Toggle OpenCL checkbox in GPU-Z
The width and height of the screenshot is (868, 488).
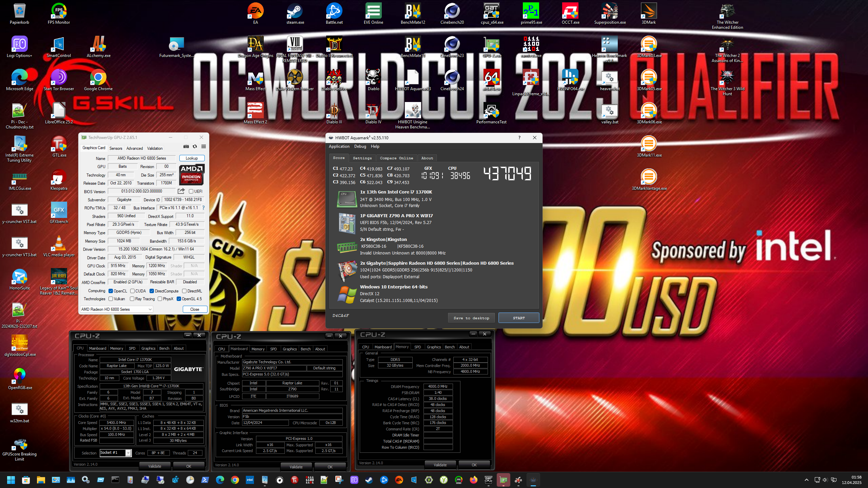pyautogui.click(x=111, y=291)
